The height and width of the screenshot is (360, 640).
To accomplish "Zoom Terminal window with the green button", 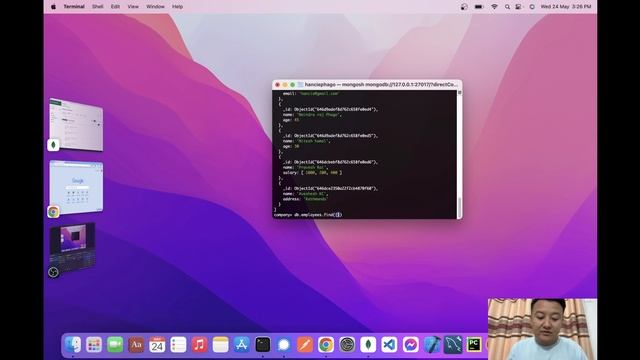I will tap(292, 84).
